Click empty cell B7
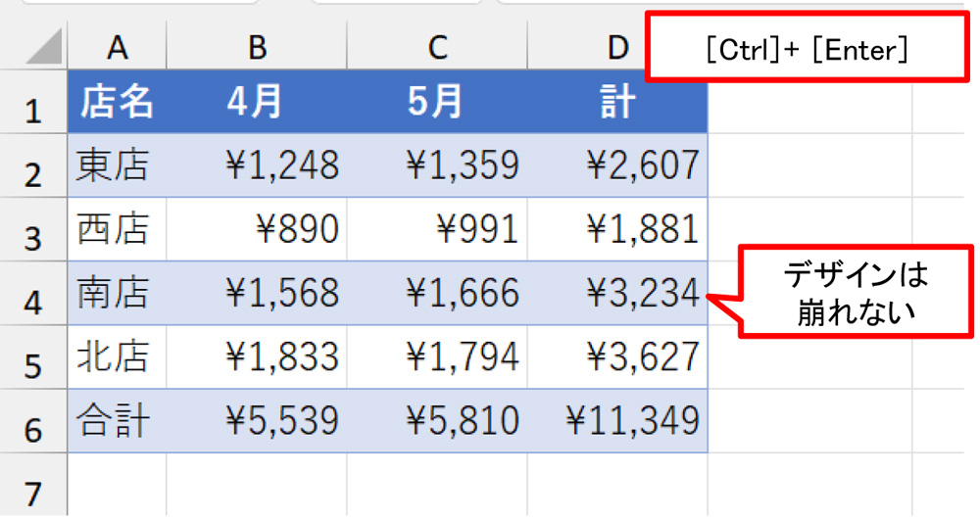The height and width of the screenshot is (519, 980). pyautogui.click(x=257, y=485)
